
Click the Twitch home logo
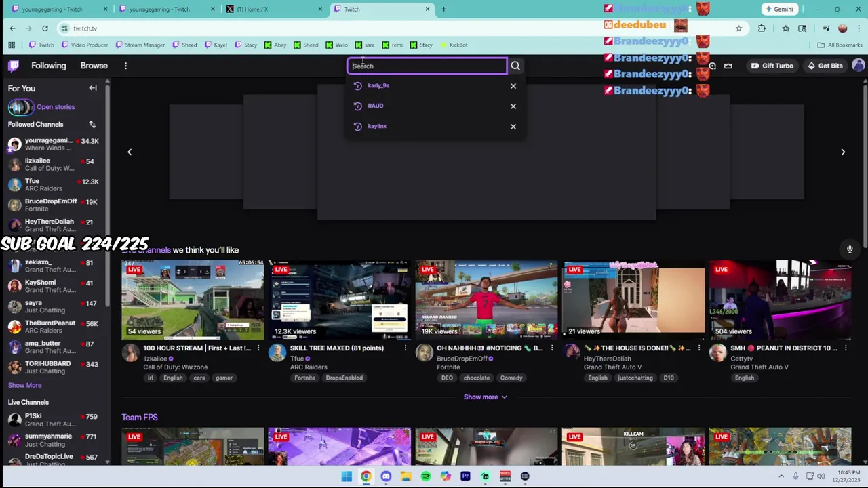coord(14,66)
